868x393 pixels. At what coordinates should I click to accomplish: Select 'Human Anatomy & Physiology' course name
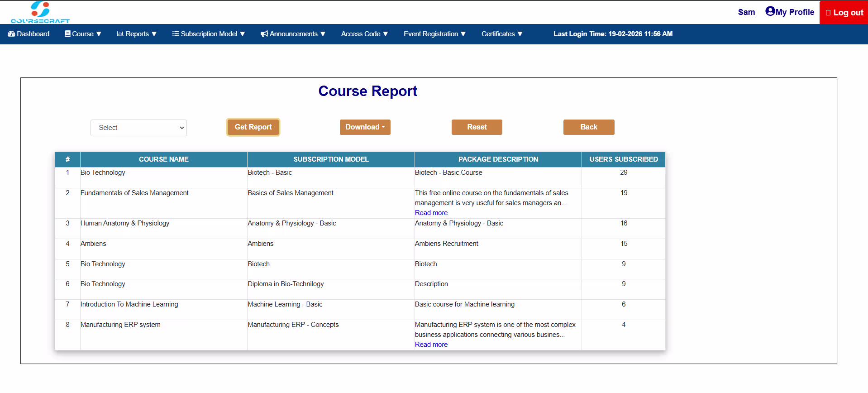pyautogui.click(x=125, y=223)
